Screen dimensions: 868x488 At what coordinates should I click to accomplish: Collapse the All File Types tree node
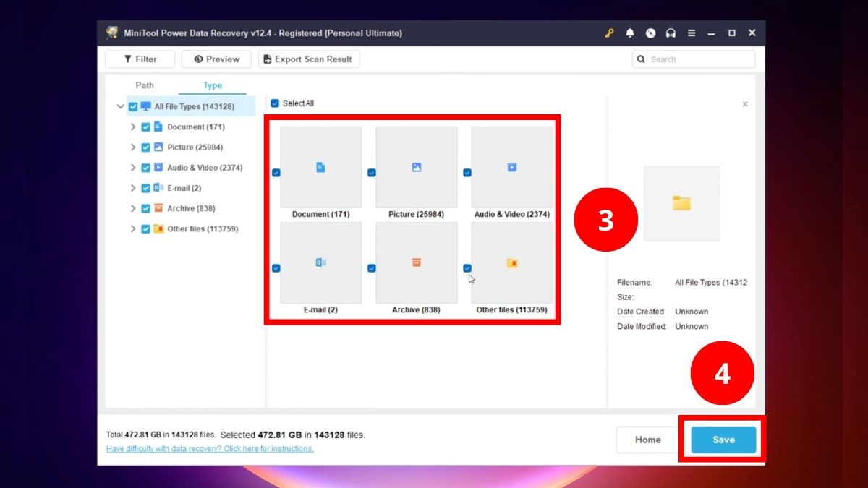coord(120,106)
